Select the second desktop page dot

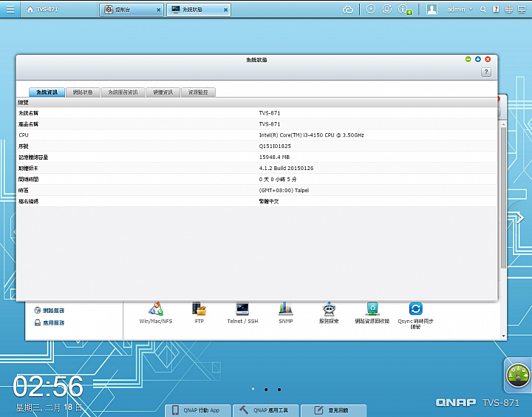point(266,390)
